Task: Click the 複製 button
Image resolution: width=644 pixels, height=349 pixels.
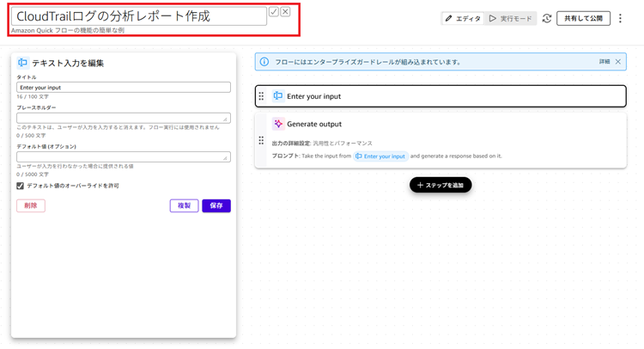Action: coord(184,206)
